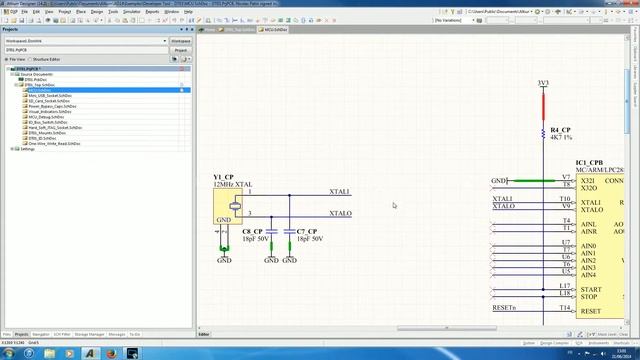Viewport: 640px width, 360px height.
Task: Click the project name input field
Action: 86,50
